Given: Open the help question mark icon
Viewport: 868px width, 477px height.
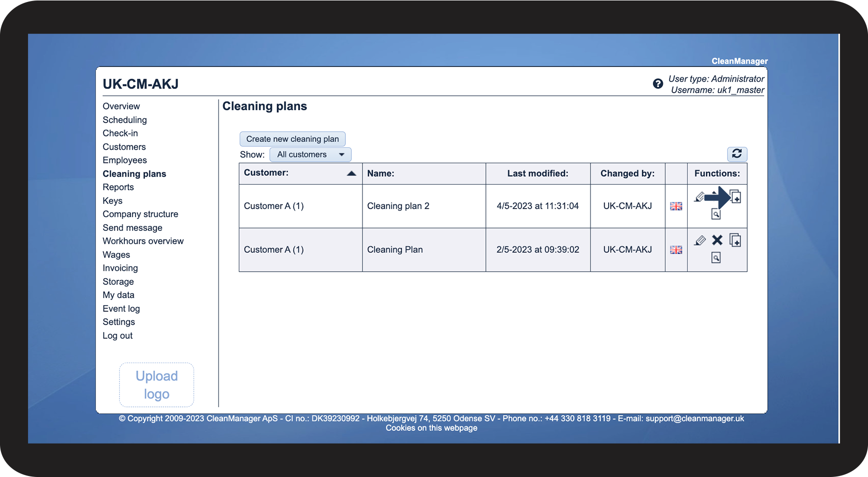Looking at the screenshot, I should point(658,84).
